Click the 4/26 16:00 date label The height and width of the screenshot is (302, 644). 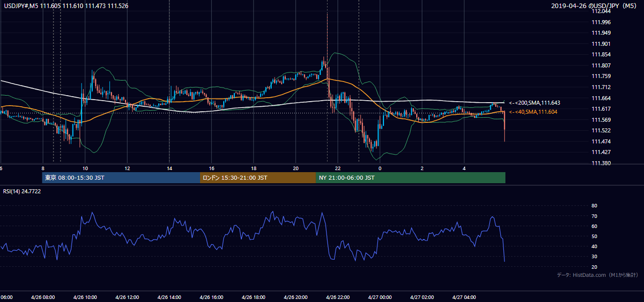pyautogui.click(x=211, y=297)
